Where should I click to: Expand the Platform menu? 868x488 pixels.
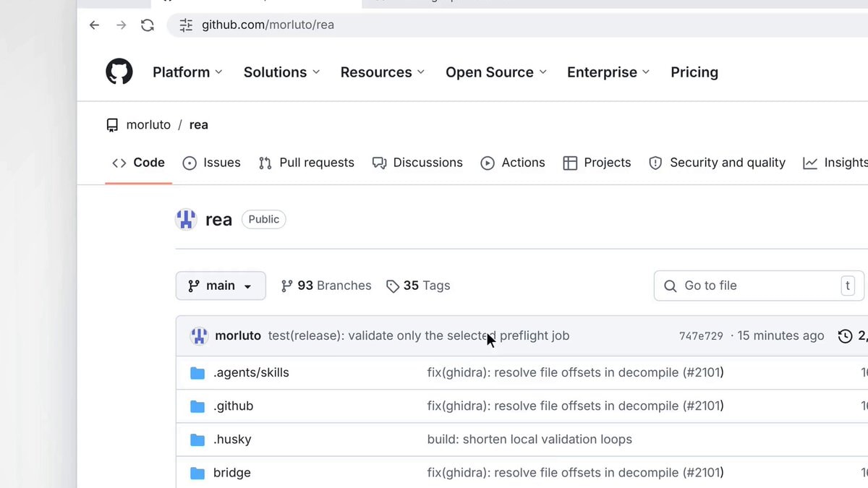click(x=187, y=72)
